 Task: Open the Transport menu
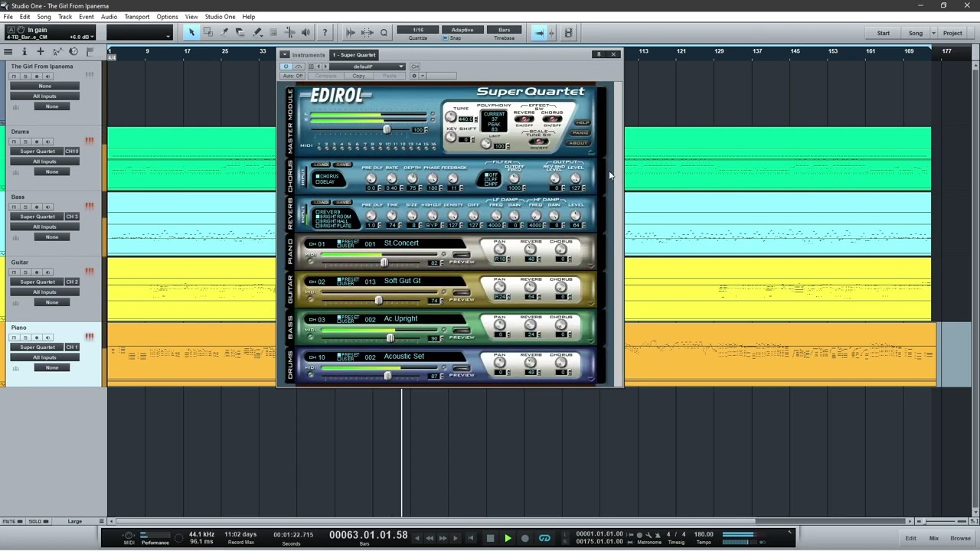click(137, 17)
